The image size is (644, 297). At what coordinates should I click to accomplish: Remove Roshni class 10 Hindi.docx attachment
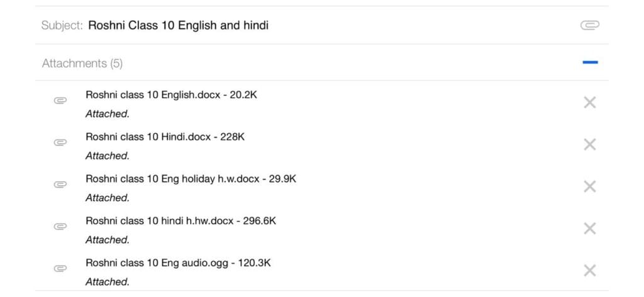click(x=590, y=144)
